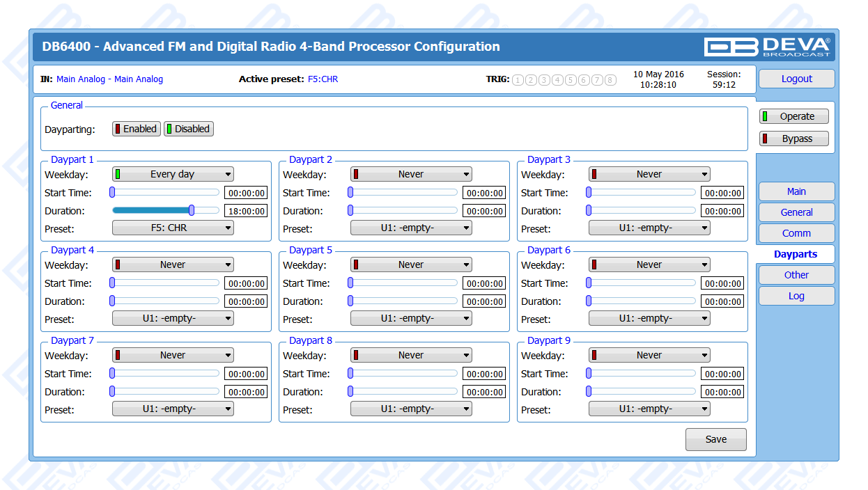The height and width of the screenshot is (490, 868).
Task: Set Dayparting to Disabled
Action: [x=189, y=129]
